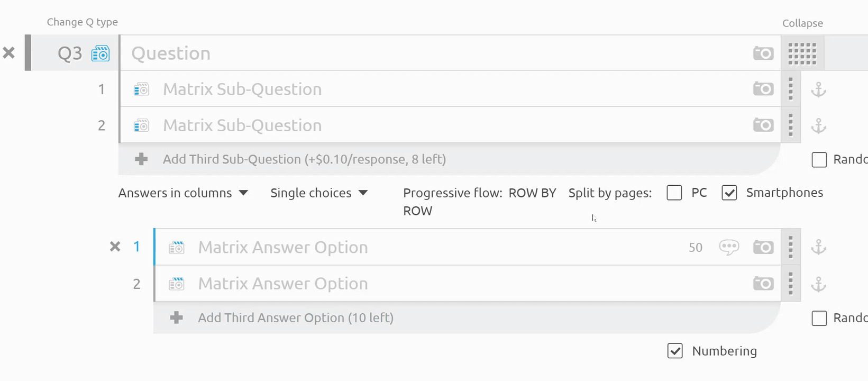Click the Q3 question type media icon
The width and height of the screenshot is (868, 381).
(100, 53)
